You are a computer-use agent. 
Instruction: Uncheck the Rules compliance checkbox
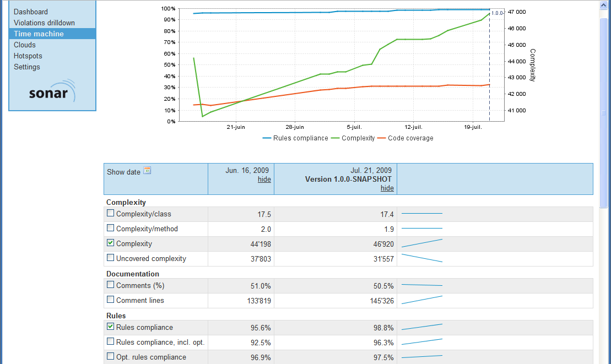pyautogui.click(x=111, y=327)
